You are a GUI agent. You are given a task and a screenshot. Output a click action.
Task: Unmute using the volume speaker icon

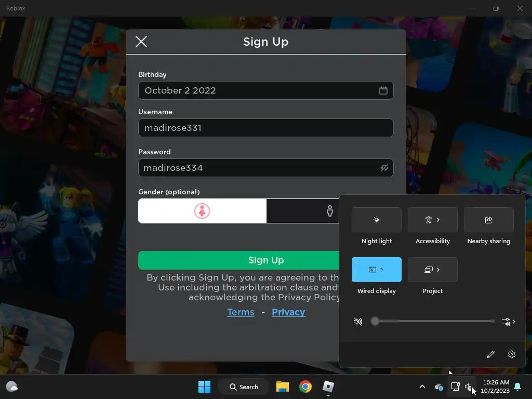click(x=358, y=321)
